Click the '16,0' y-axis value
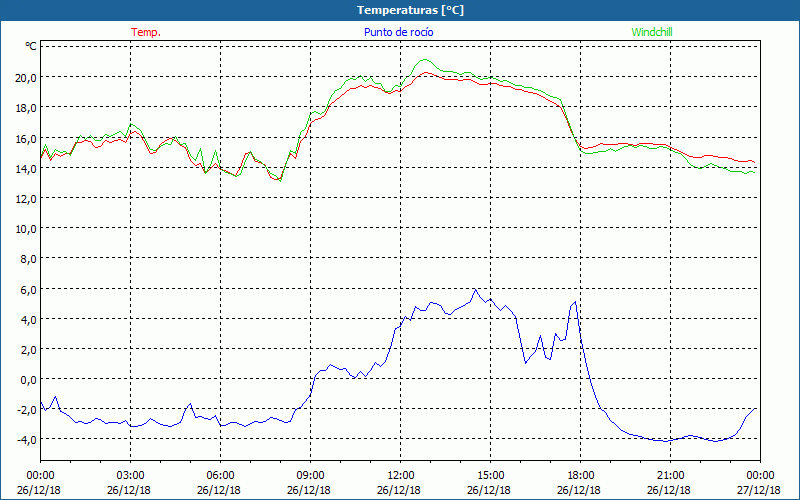The width and height of the screenshot is (800, 500). (x=26, y=138)
